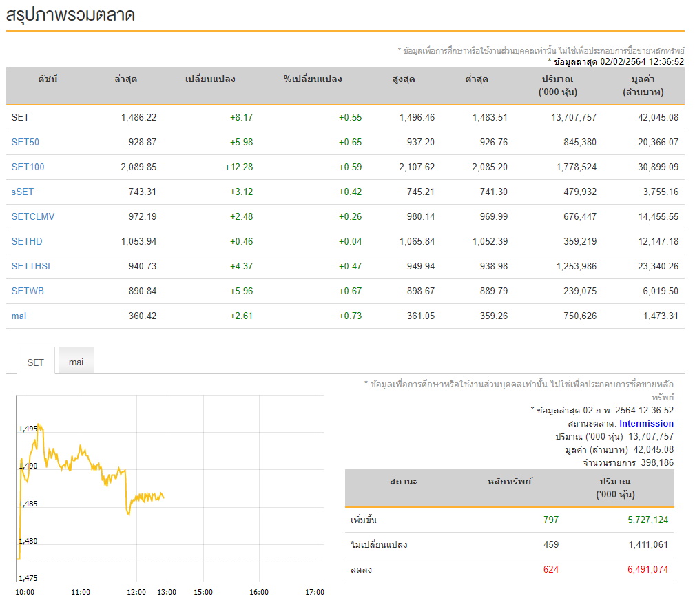Click SETHD percent change +0.04

(350, 242)
